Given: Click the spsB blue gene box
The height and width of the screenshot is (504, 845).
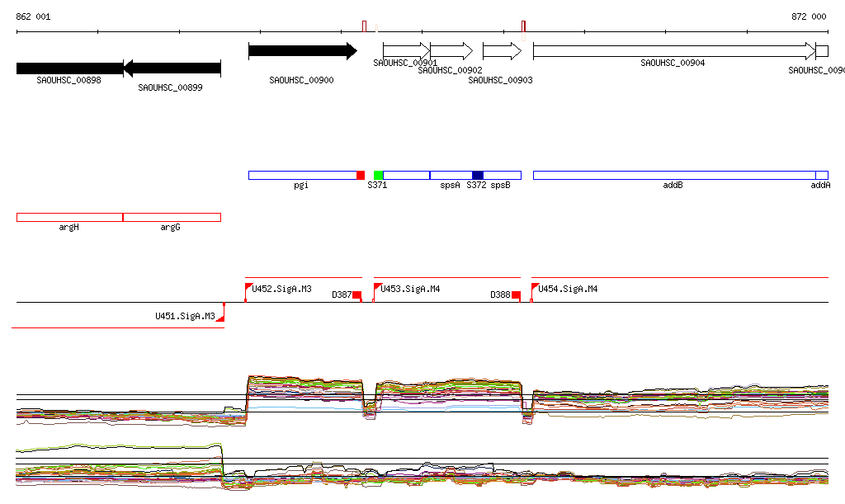Looking at the screenshot, I should coord(503,175).
